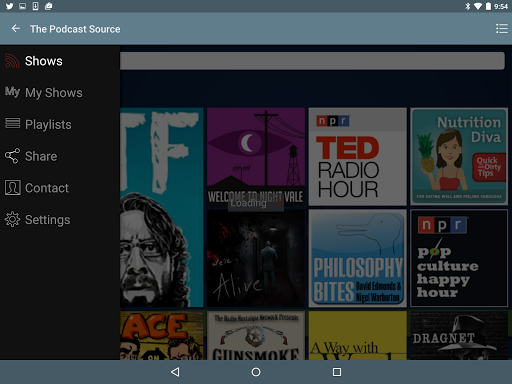The width and height of the screenshot is (512, 384).
Task: Choose the Philosophy Bites podcast tile
Action: coord(358,258)
